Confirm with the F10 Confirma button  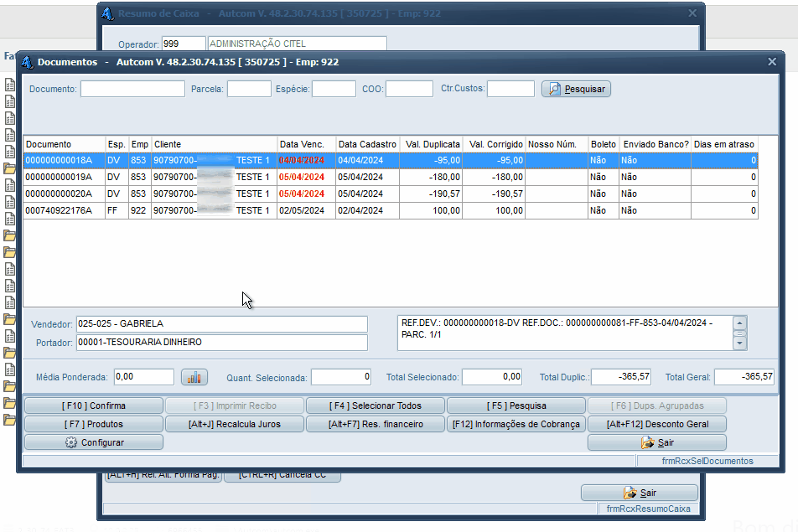(x=94, y=405)
